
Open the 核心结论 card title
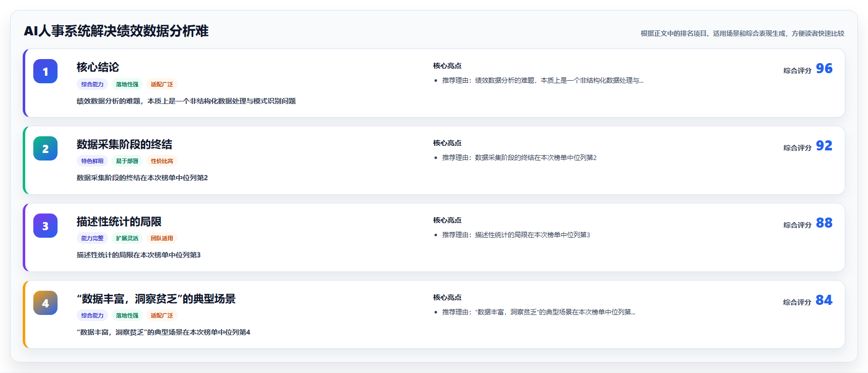point(98,67)
